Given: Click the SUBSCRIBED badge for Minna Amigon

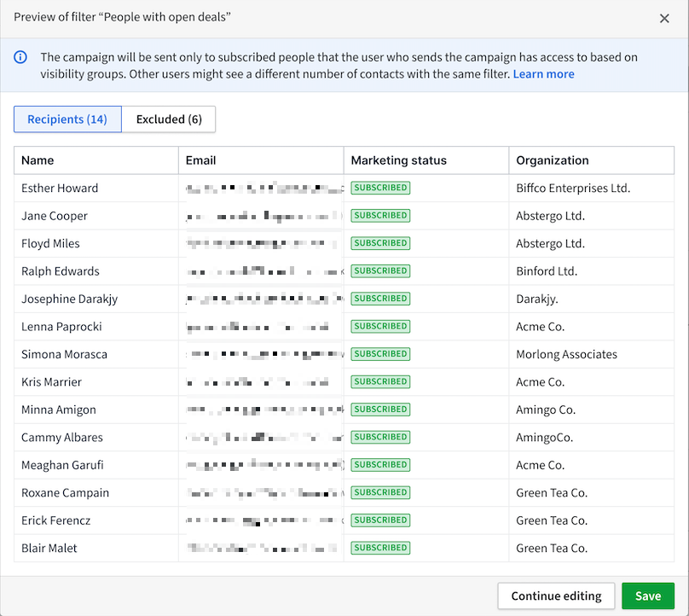Looking at the screenshot, I should click(x=379, y=409).
